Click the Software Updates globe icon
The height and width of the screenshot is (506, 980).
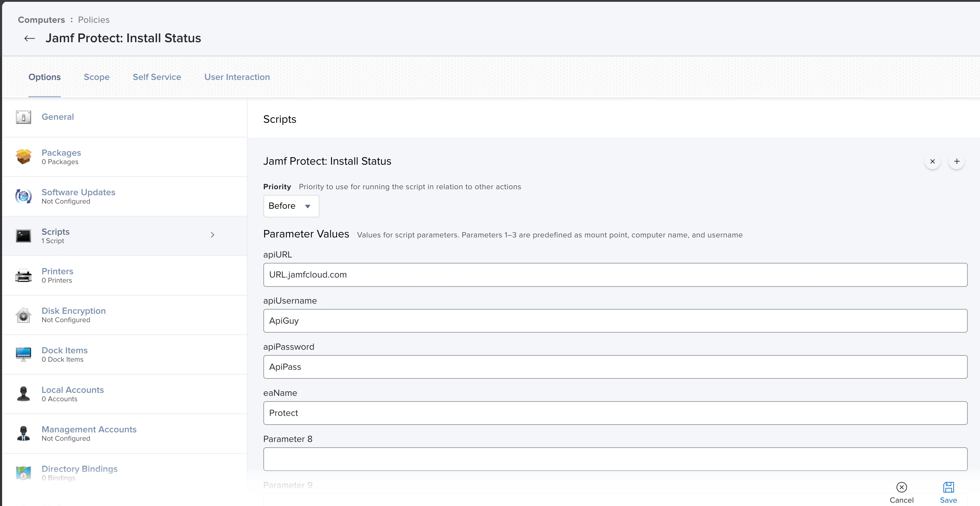24,196
